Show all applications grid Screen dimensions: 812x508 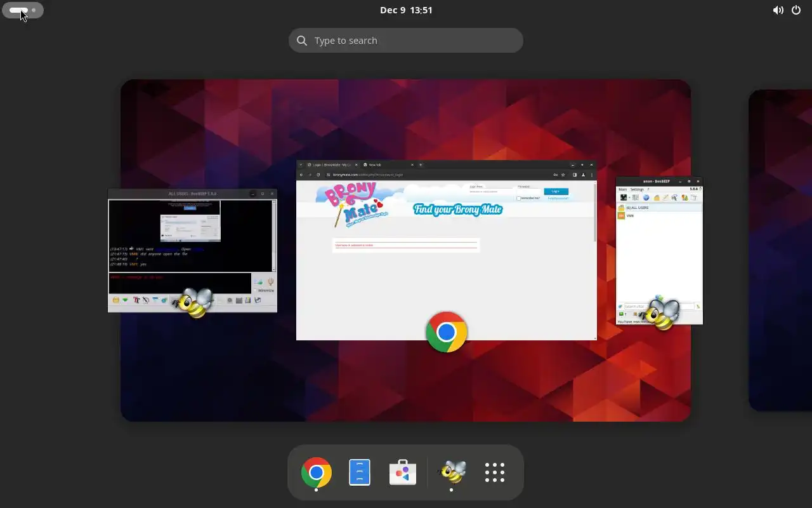click(x=495, y=472)
